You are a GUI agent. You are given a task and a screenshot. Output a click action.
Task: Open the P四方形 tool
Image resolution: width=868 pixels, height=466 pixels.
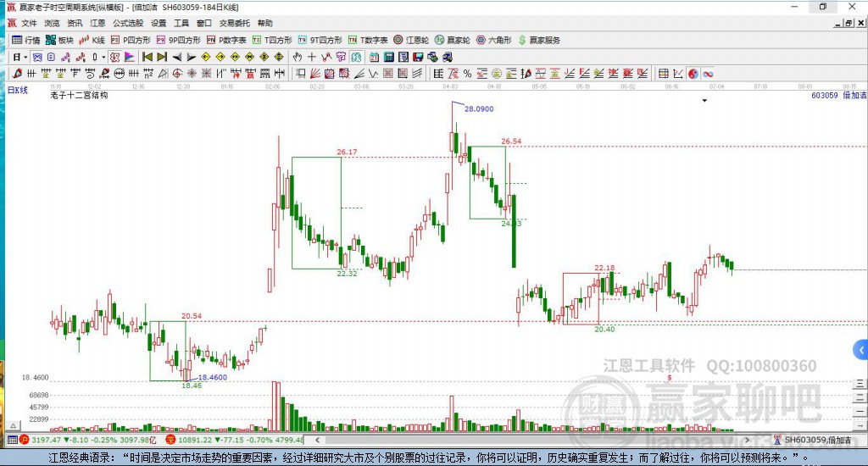pyautogui.click(x=131, y=40)
